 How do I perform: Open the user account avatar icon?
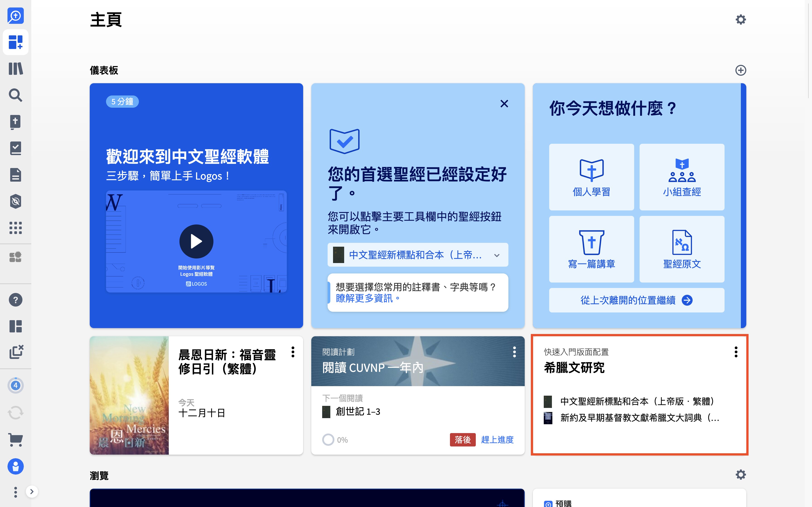[x=15, y=466]
